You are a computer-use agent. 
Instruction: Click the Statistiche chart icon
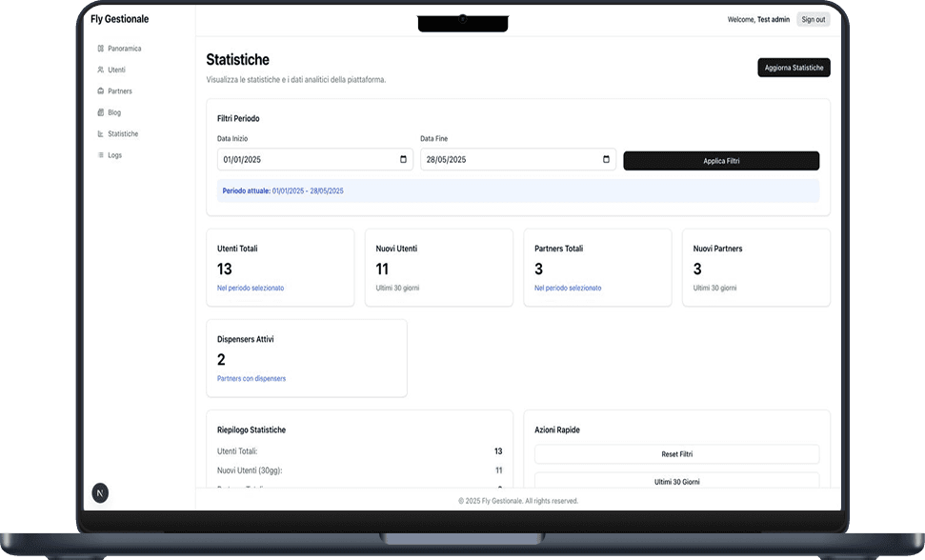coord(101,134)
